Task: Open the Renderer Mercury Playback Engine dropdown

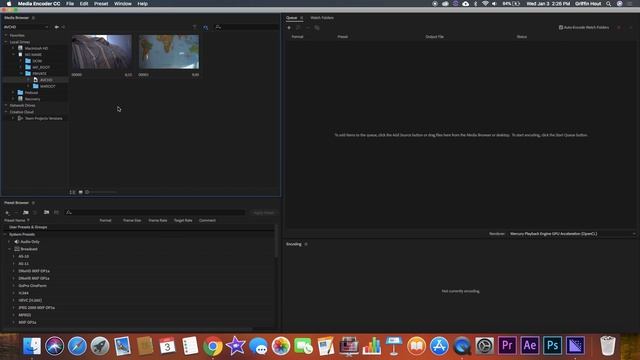Action: (572, 234)
